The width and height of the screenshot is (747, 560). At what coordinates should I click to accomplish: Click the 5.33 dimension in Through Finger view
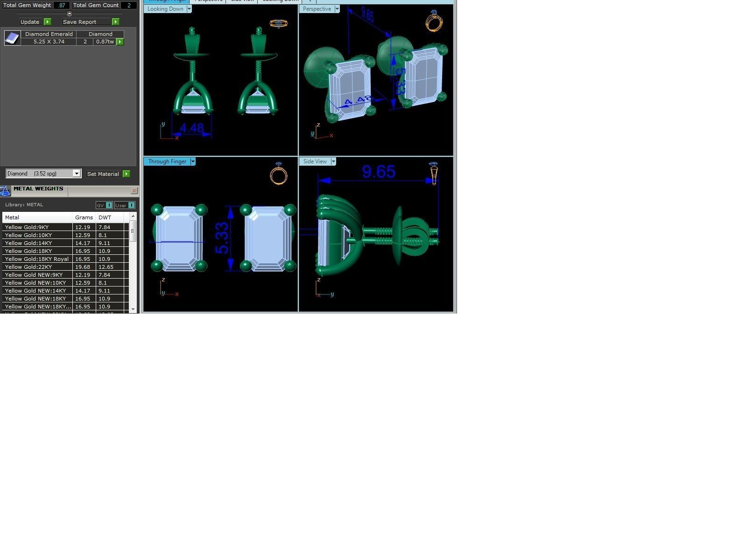[x=222, y=238]
